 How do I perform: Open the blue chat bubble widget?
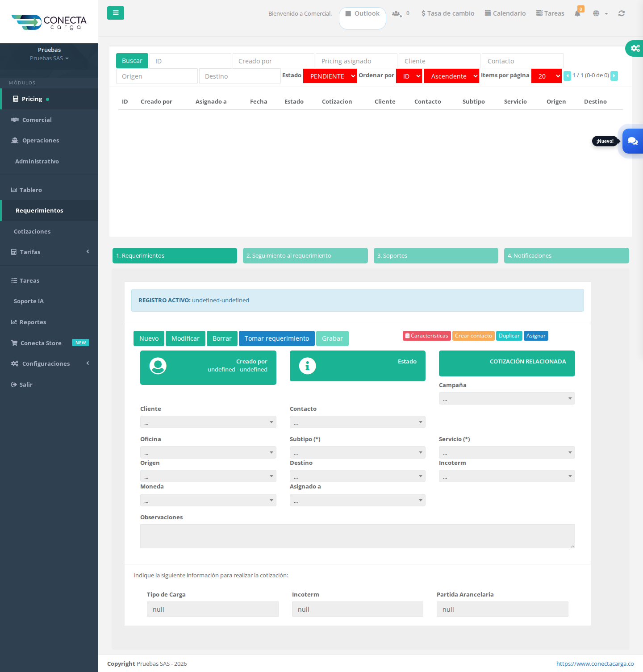click(x=633, y=141)
